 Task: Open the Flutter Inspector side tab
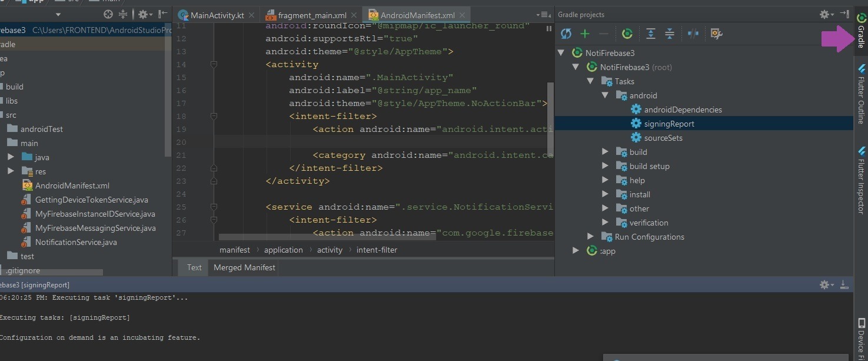point(861,180)
